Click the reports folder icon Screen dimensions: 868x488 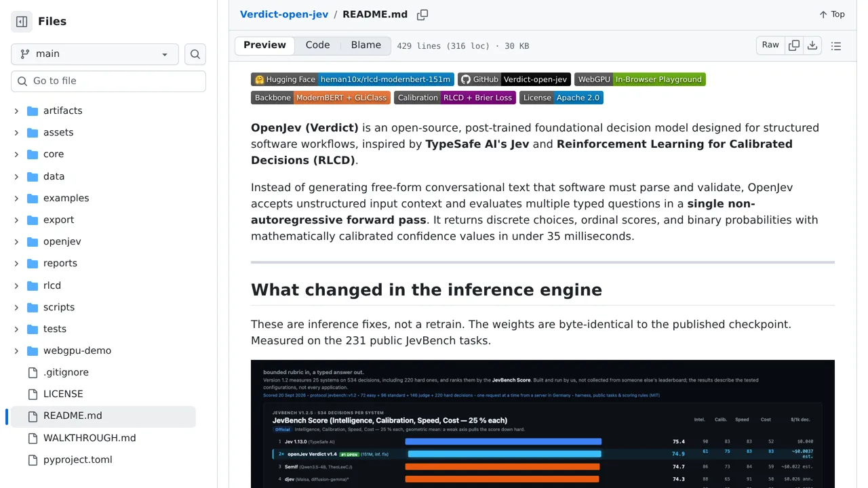pos(33,263)
